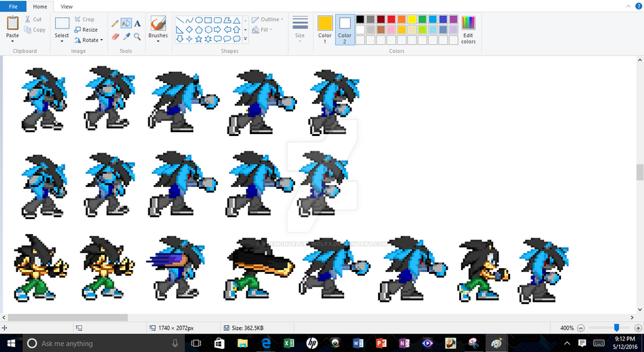Open Excel from the taskbar
The width and height of the screenshot is (644, 352).
[289, 343]
